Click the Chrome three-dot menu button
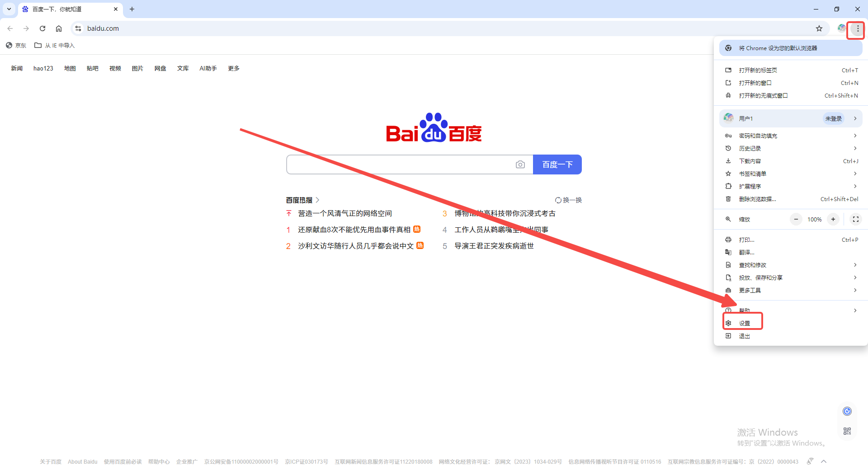This screenshot has height=470, width=868. point(858,28)
